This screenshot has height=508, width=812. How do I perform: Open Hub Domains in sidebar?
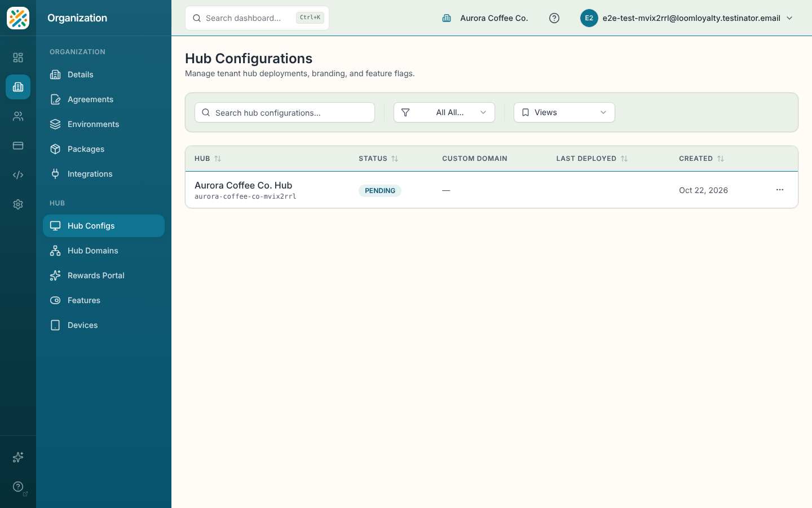(x=104, y=251)
